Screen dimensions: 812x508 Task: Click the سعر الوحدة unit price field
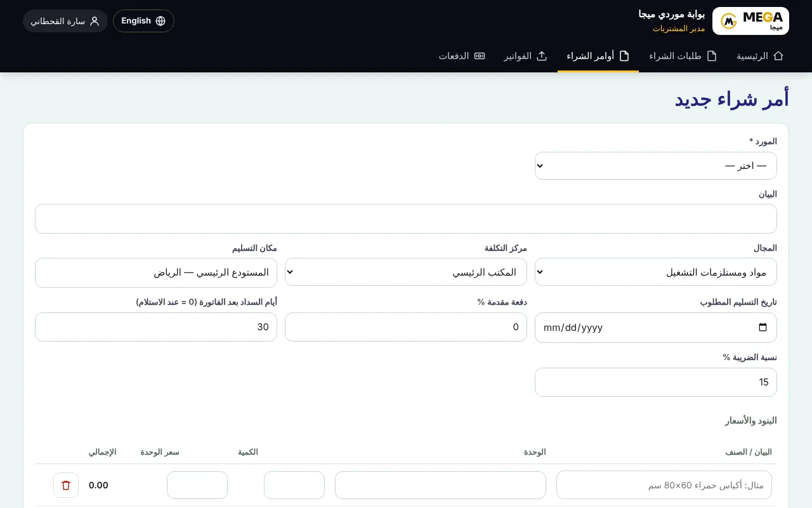(197, 485)
